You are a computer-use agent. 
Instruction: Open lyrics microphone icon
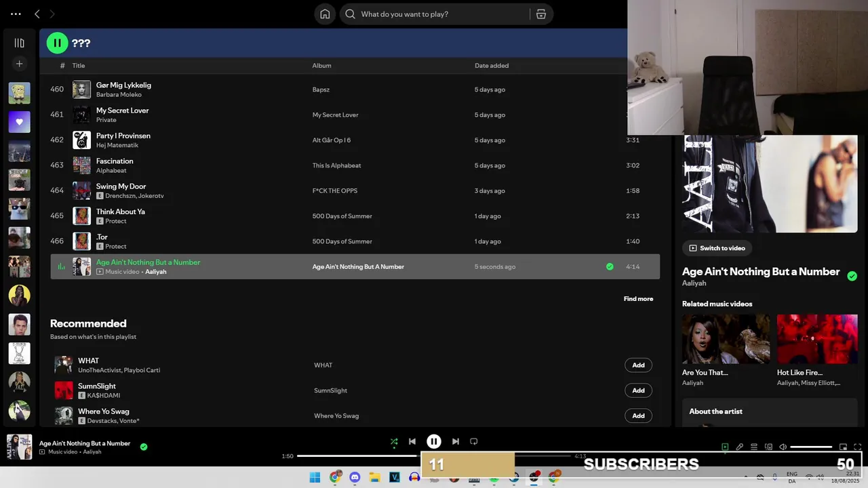(x=739, y=447)
